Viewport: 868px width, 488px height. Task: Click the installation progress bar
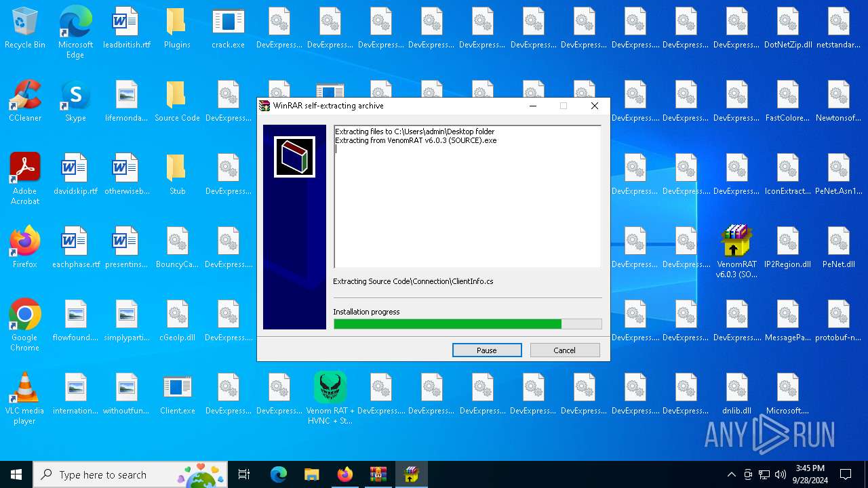pyautogui.click(x=467, y=324)
